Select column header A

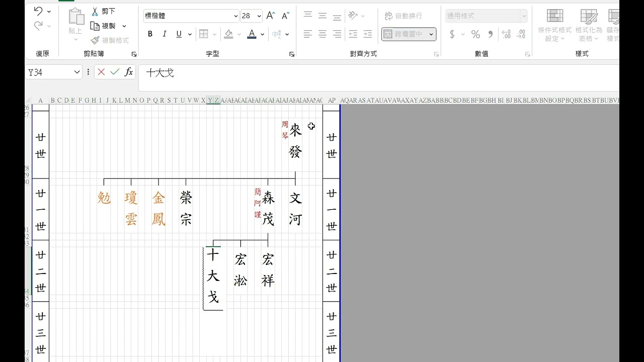click(41, 101)
